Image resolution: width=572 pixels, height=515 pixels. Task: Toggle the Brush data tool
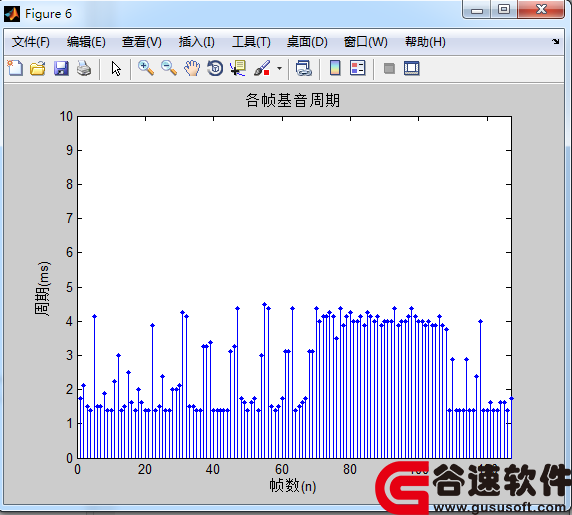tap(262, 68)
